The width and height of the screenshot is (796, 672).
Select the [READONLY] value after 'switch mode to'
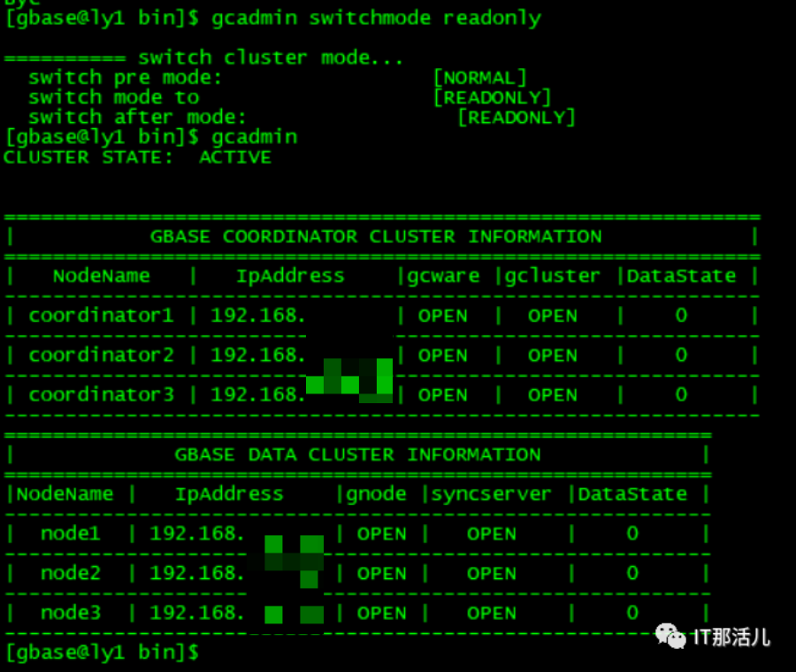click(x=493, y=97)
